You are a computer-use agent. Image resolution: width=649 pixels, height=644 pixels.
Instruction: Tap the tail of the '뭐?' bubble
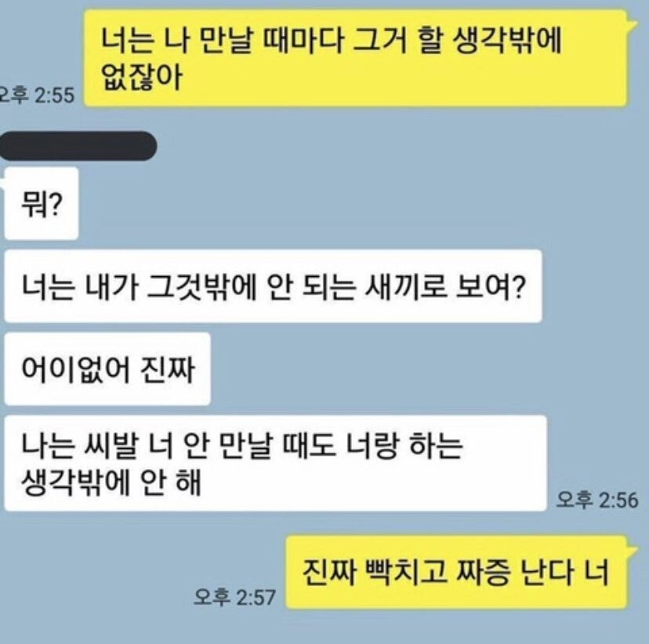[x=2, y=183]
